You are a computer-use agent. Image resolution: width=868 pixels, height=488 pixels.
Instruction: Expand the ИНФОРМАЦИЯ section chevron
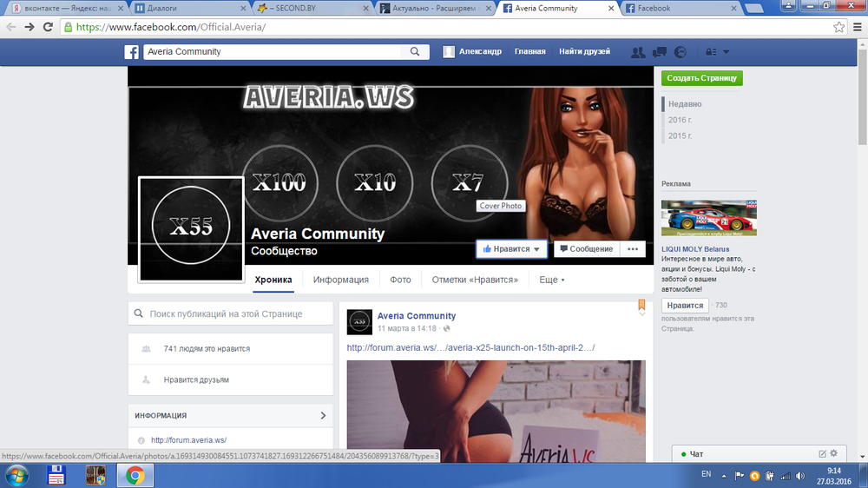coord(323,416)
